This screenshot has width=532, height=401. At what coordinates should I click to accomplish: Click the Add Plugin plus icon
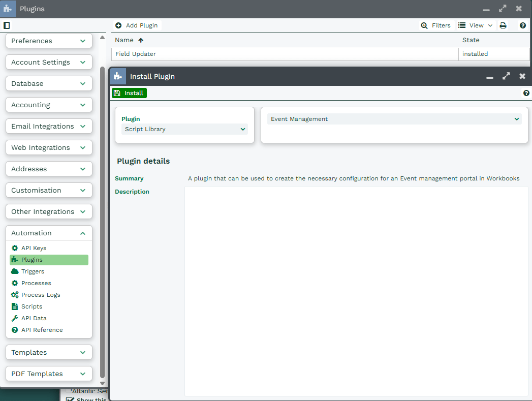(x=118, y=25)
